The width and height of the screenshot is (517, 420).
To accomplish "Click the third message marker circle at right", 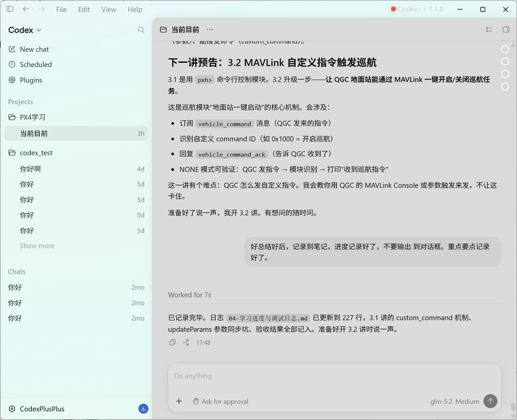I will (505, 74).
